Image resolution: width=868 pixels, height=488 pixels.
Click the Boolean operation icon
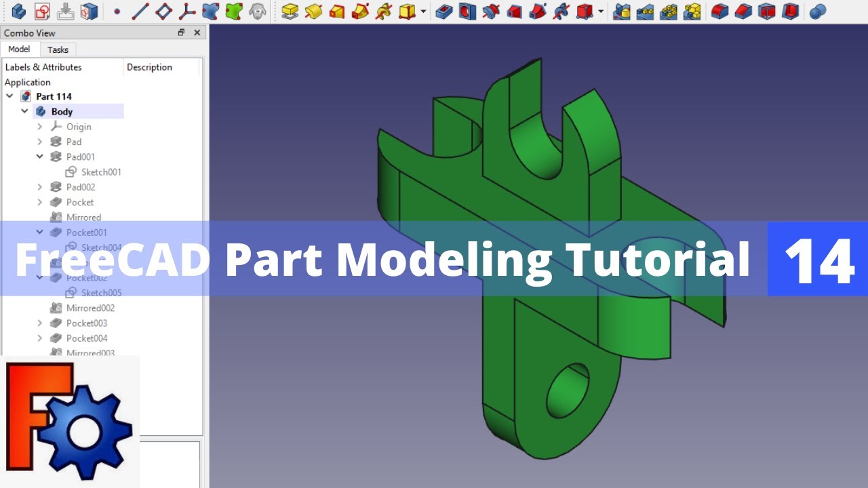[x=818, y=11]
